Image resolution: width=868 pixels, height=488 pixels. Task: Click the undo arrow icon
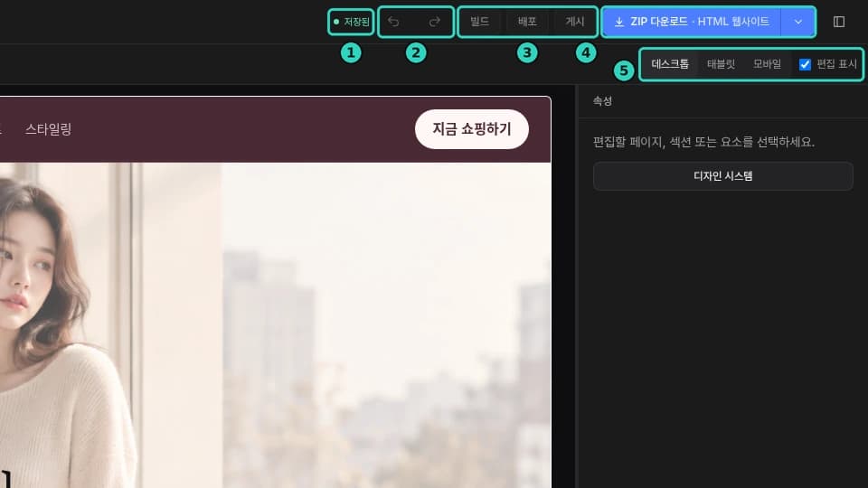[393, 22]
